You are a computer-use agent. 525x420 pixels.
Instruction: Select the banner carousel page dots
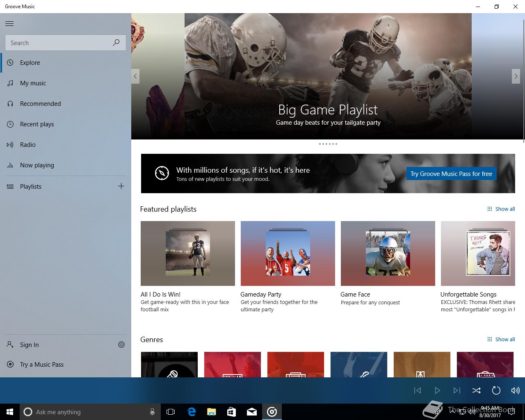(x=328, y=144)
